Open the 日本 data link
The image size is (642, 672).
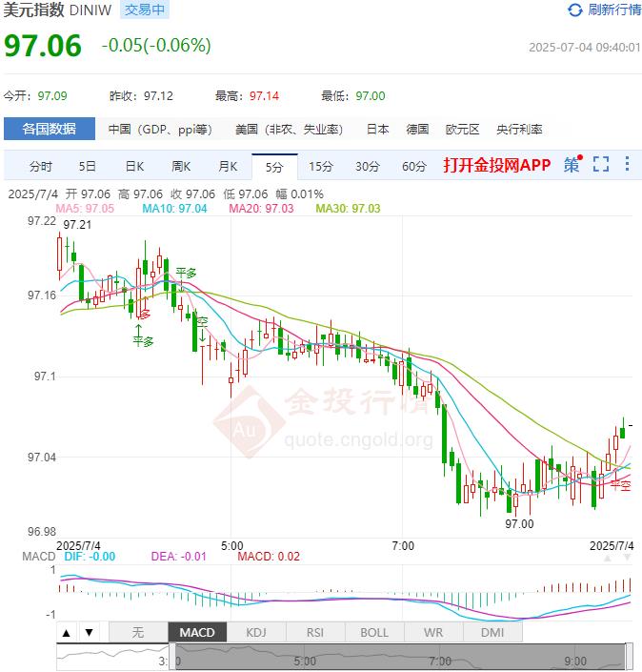tap(378, 130)
